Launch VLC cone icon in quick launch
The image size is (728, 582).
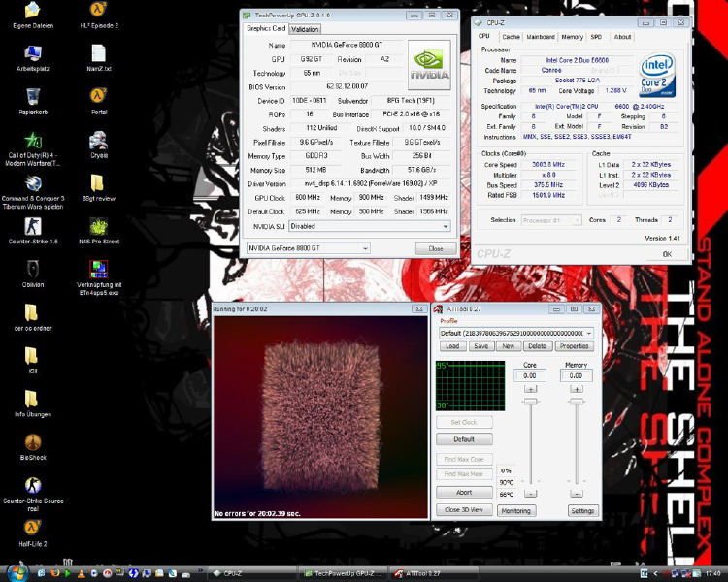[x=81, y=573]
